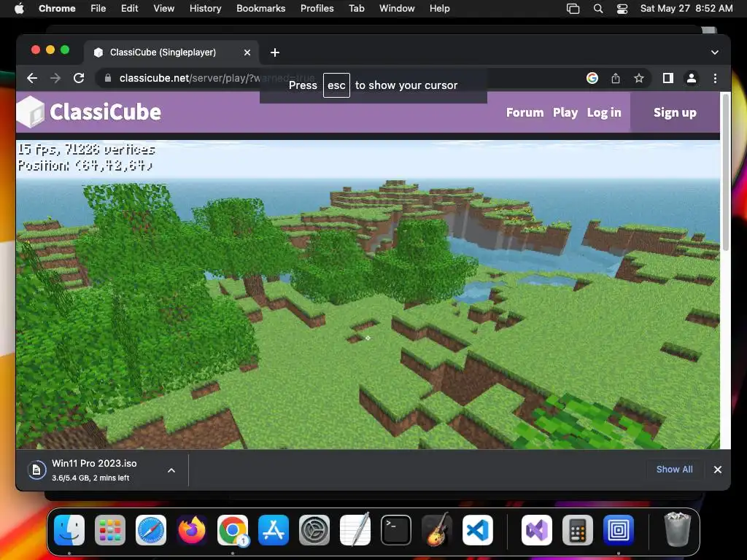This screenshot has height=560, width=747.
Task: Open the Play page link
Action: pos(565,112)
